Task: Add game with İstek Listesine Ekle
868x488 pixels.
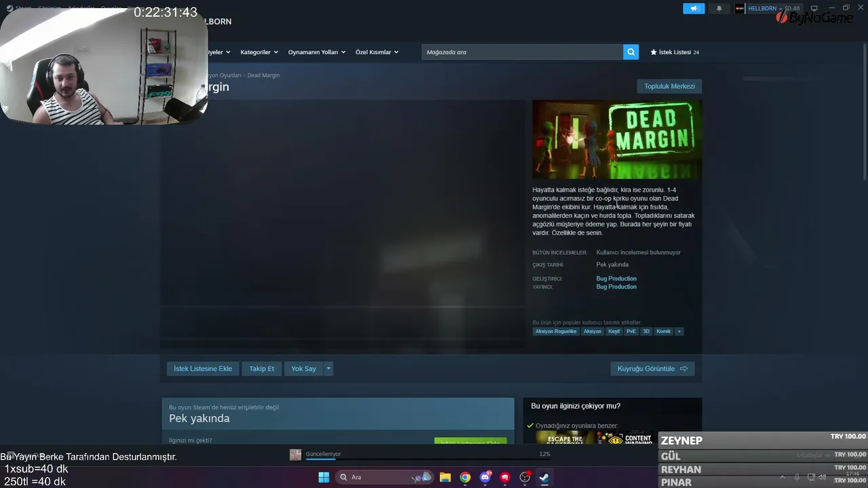Action: coord(203,369)
